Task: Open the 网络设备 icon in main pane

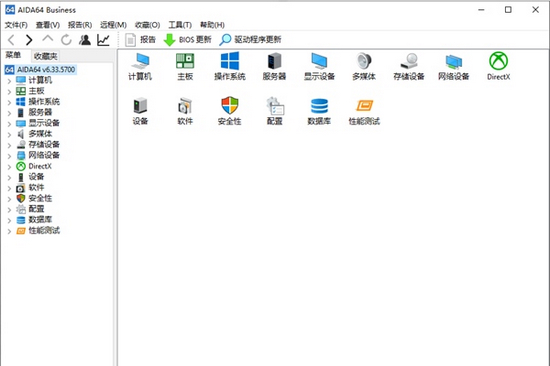Action: coord(454,66)
